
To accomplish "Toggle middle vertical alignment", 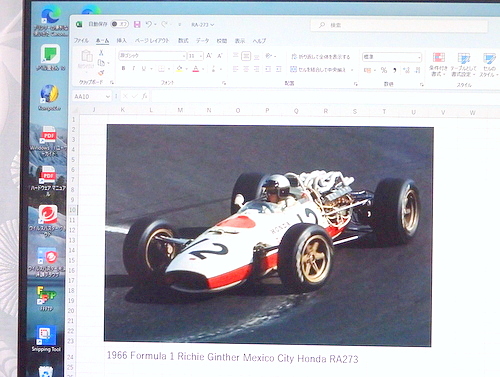I will point(246,56).
